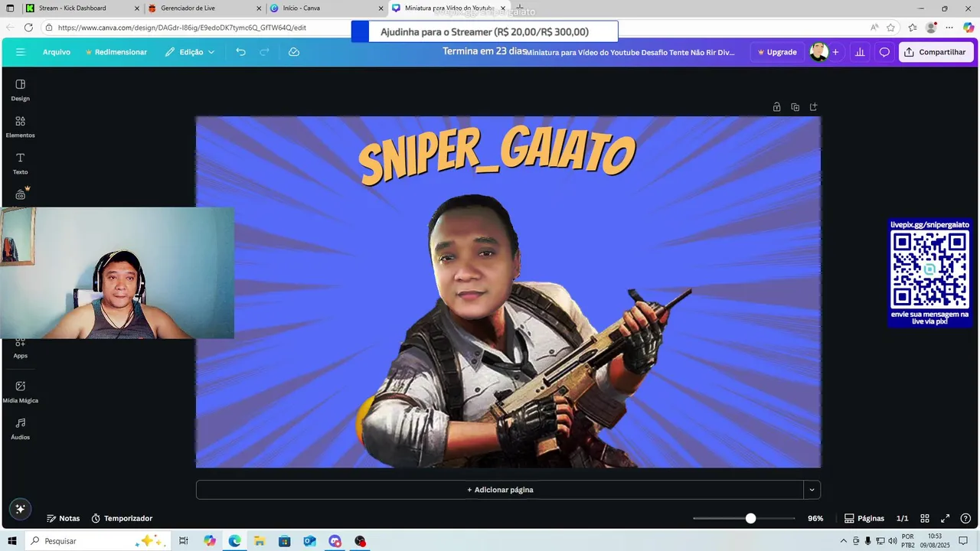The width and height of the screenshot is (980, 551).
Task: Enter fullscreen presentation mode
Action: 946,518
